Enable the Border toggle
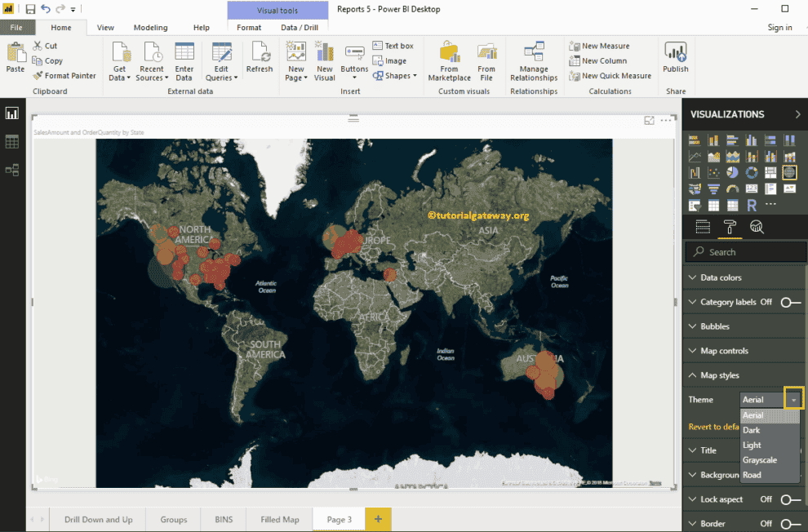 tap(790, 524)
